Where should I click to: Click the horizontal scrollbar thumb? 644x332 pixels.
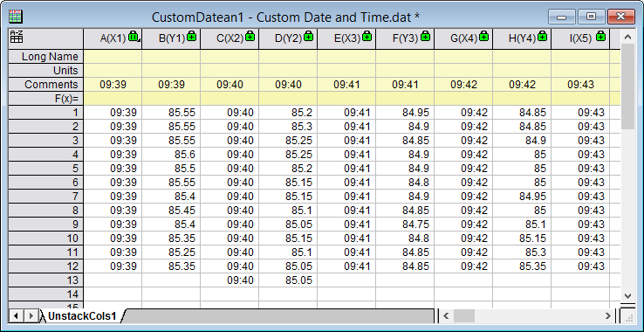tap(464, 316)
